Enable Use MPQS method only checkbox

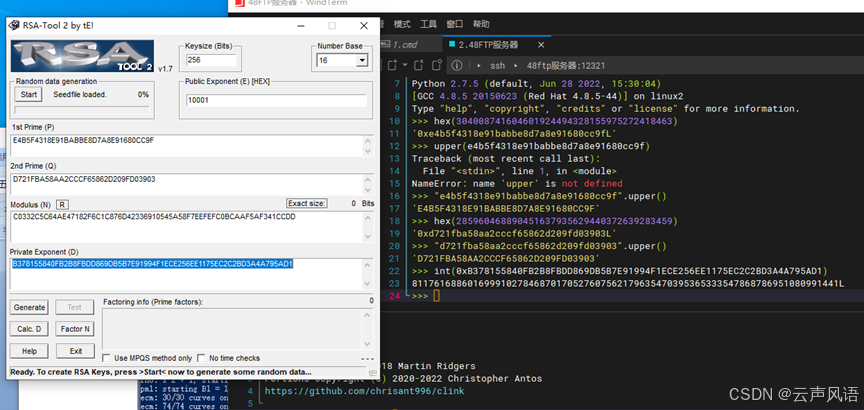[106, 358]
